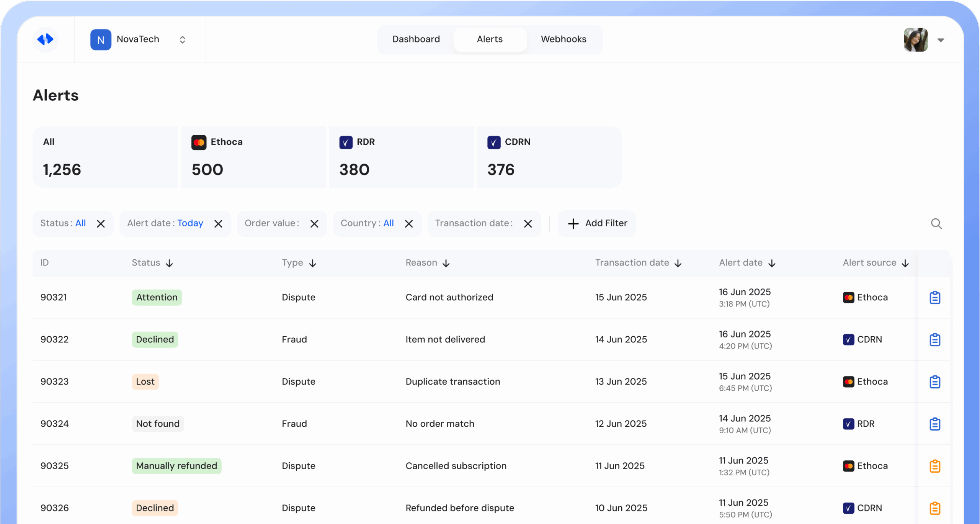The image size is (980, 524).
Task: Click the ID column header
Action: click(x=45, y=263)
